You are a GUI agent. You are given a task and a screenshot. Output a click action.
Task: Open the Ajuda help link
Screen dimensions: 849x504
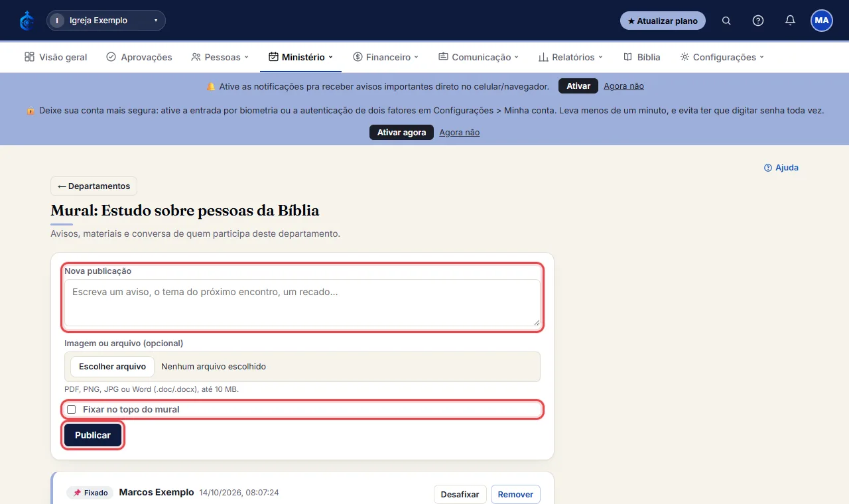(781, 168)
